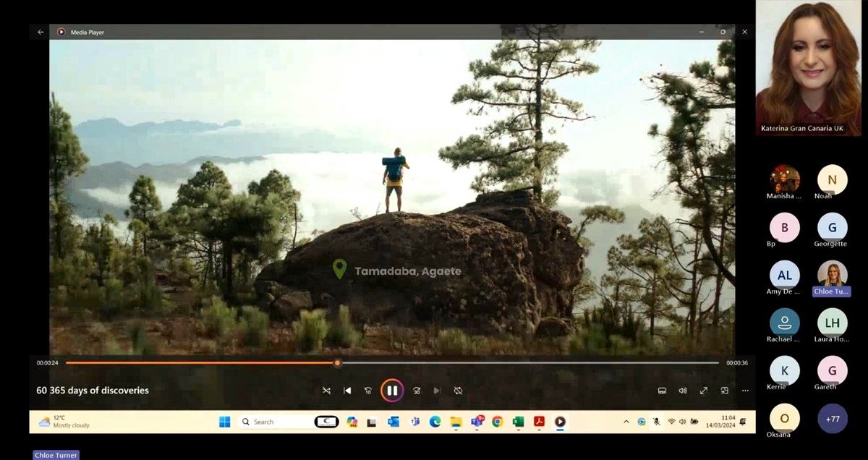The height and width of the screenshot is (460, 868).
Task: Click Georgette's participant avatar
Action: (x=833, y=228)
